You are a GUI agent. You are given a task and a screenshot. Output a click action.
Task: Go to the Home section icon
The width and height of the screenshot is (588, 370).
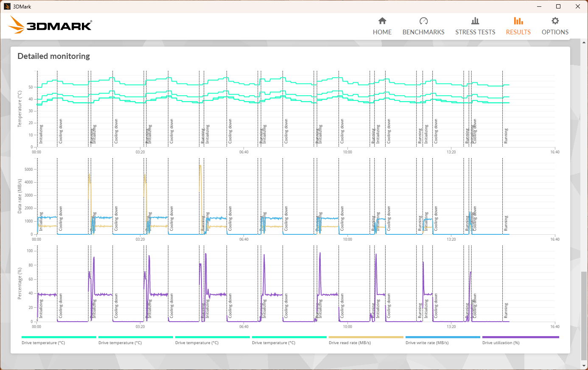coord(382,21)
